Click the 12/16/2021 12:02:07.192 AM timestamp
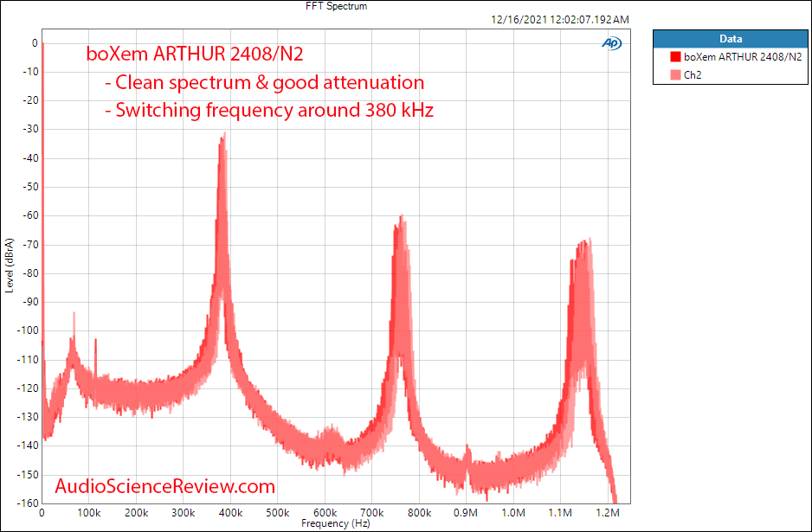The height and width of the screenshot is (532, 812). click(x=560, y=20)
